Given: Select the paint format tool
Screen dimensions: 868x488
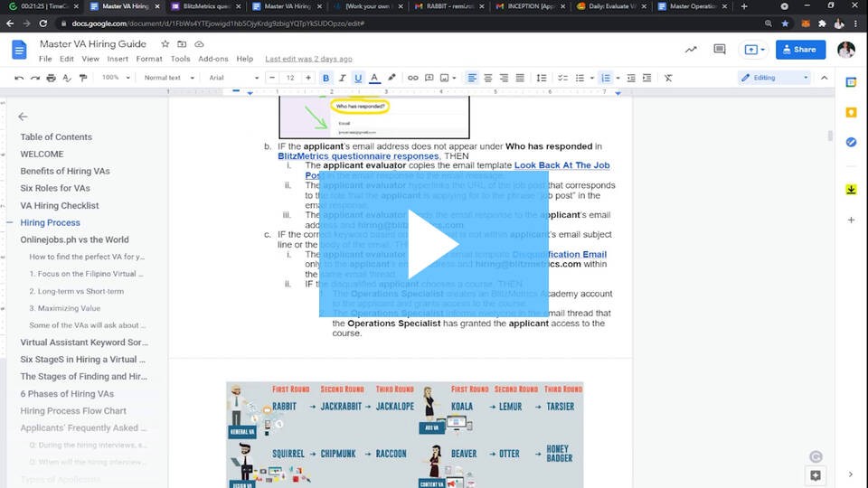Looking at the screenshot, I should 83,78.
